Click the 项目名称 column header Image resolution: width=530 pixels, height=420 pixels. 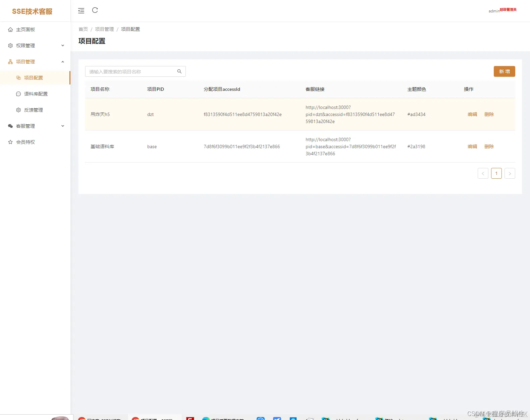pyautogui.click(x=100, y=89)
